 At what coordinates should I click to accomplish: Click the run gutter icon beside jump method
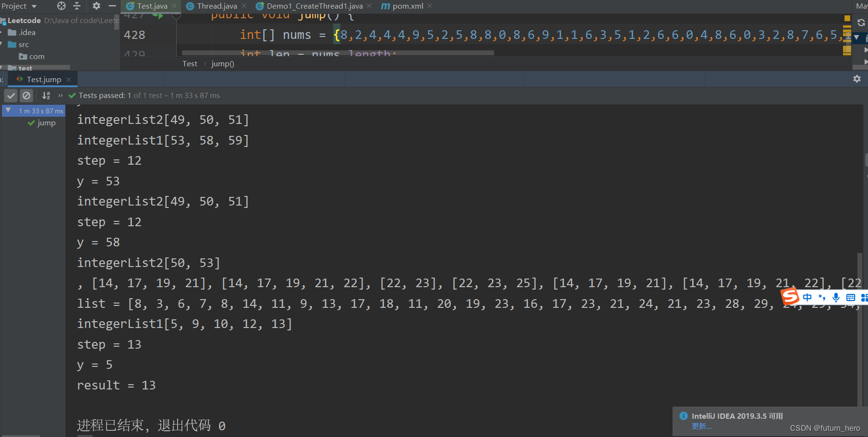coord(158,15)
